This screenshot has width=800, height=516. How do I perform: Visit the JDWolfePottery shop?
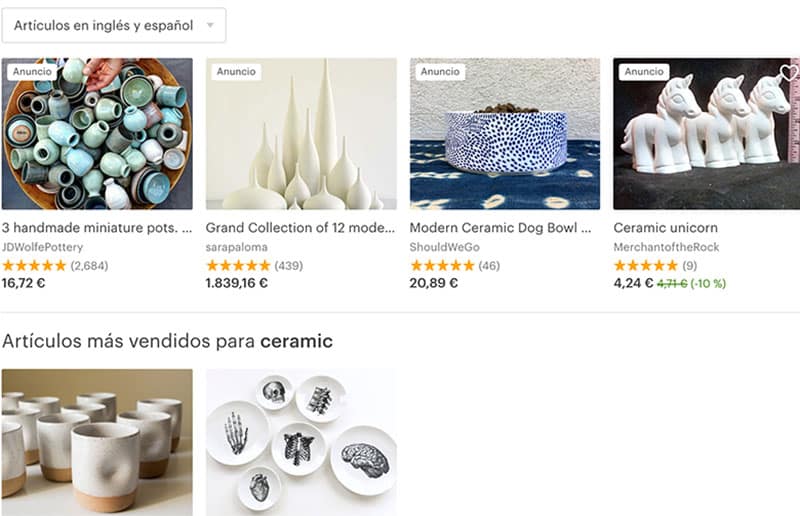click(42, 247)
